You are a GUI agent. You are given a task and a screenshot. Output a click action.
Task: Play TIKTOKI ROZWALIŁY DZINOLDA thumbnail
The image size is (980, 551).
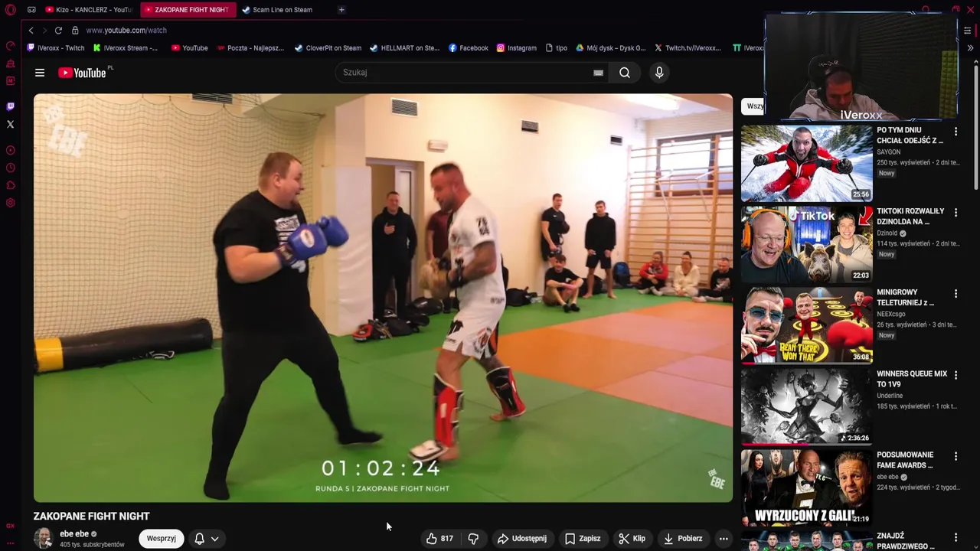tap(806, 244)
